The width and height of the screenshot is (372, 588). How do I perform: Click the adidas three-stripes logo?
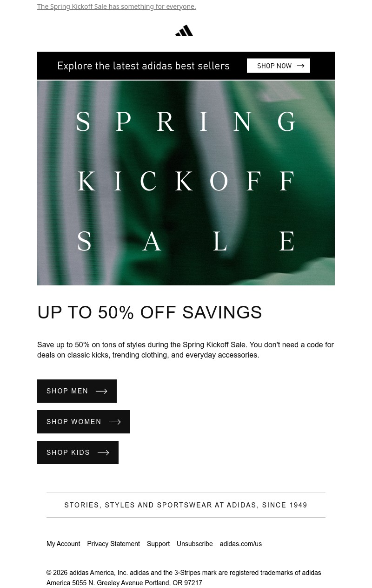click(x=184, y=30)
